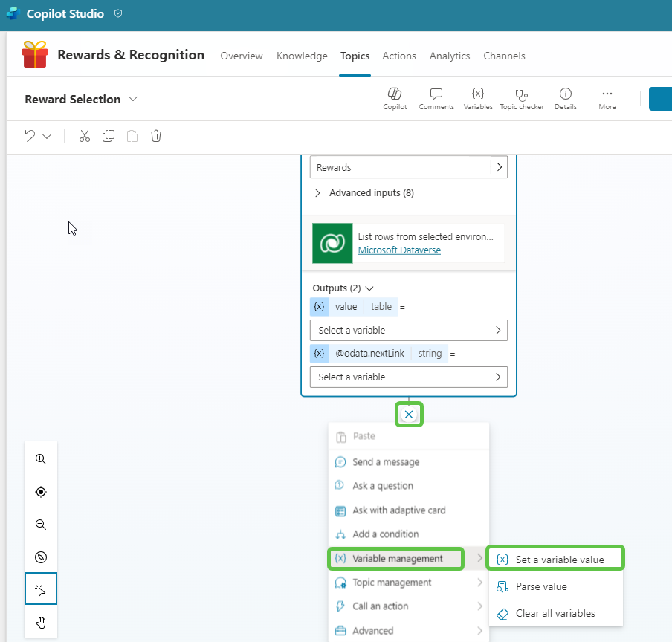Select the hand pan tool
Screen dimensions: 672x642
point(41,623)
